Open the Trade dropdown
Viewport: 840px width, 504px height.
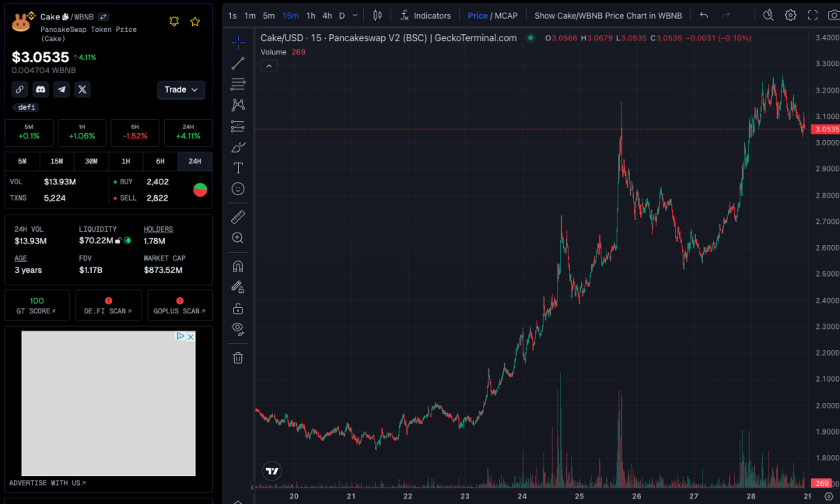coord(181,89)
